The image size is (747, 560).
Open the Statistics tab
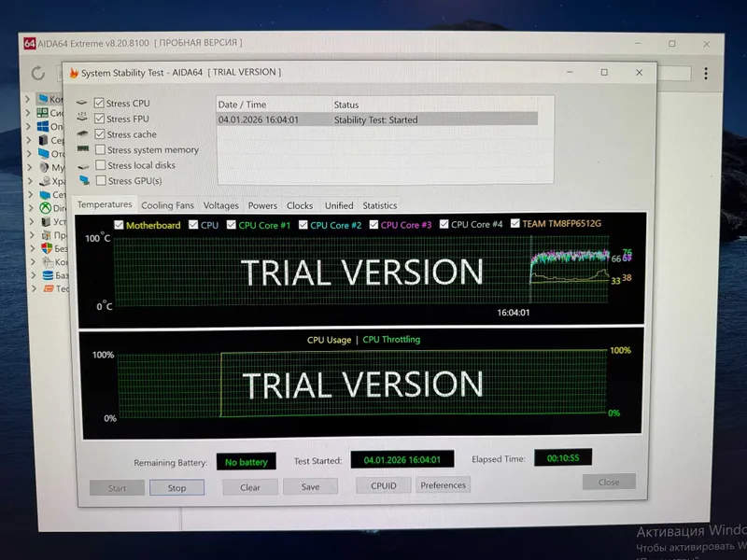click(x=380, y=205)
